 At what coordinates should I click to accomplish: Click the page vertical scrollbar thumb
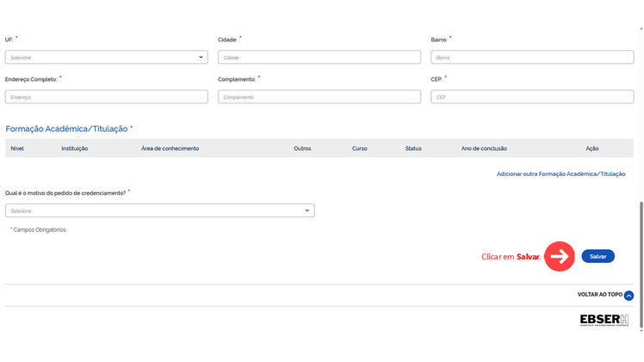click(641, 265)
